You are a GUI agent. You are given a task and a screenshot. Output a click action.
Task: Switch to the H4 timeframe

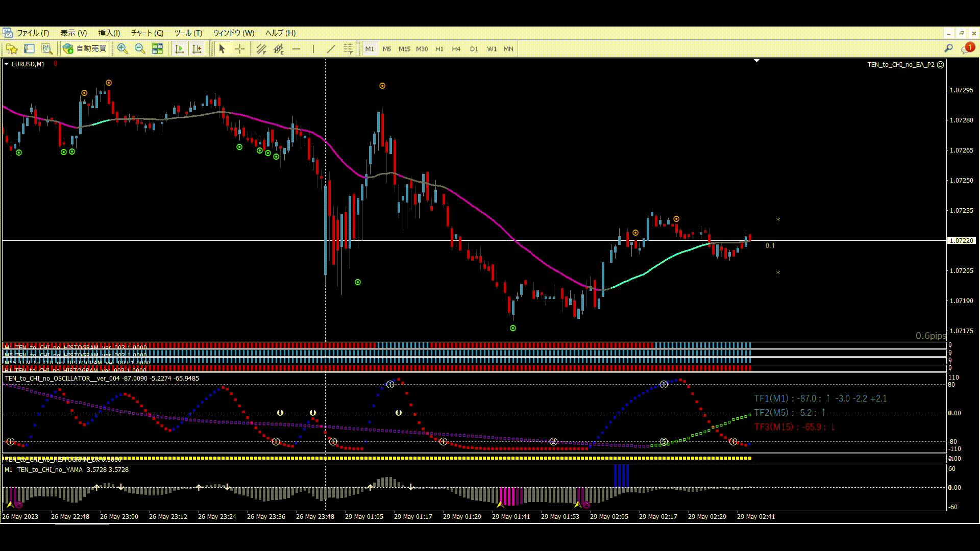pos(456,49)
